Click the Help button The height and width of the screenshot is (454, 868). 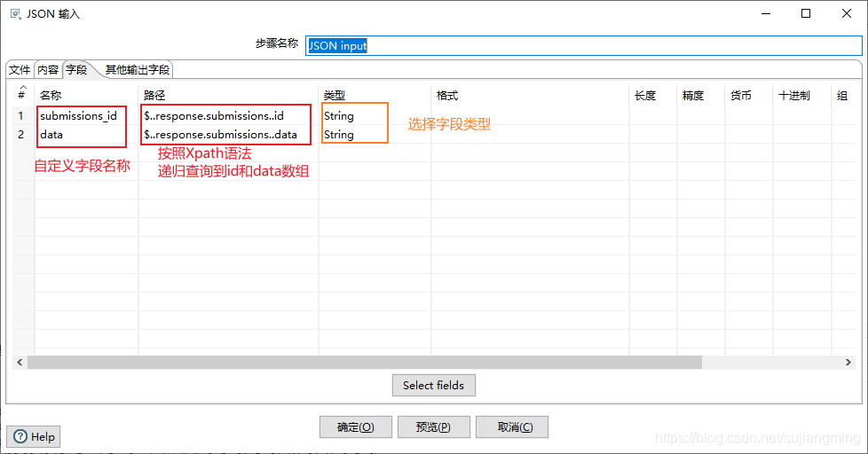coord(33,437)
